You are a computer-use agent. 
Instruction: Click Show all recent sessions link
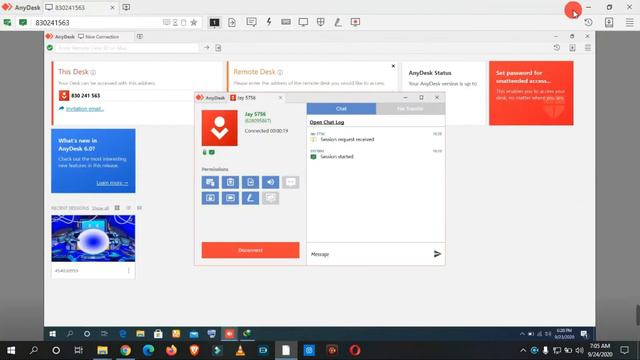pyautogui.click(x=100, y=208)
